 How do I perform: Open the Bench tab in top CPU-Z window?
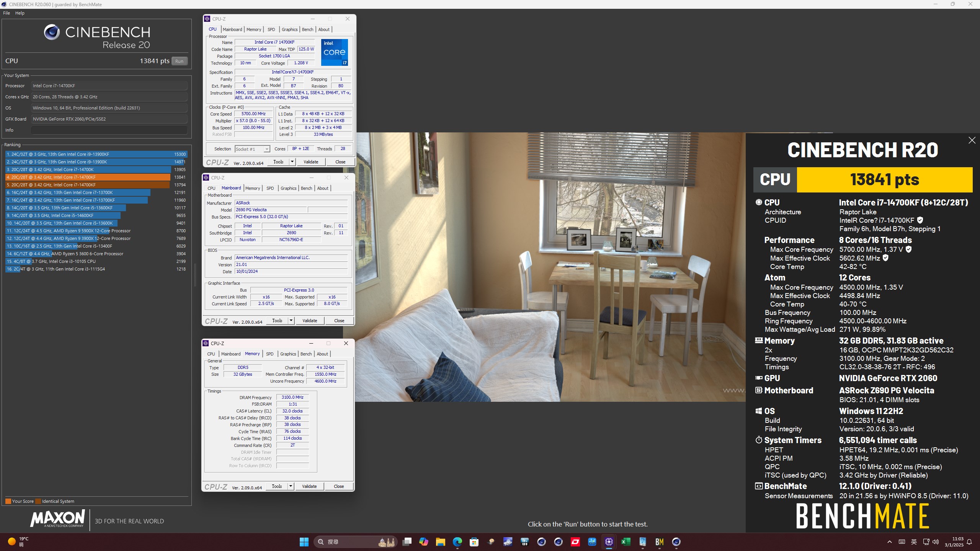tap(307, 29)
